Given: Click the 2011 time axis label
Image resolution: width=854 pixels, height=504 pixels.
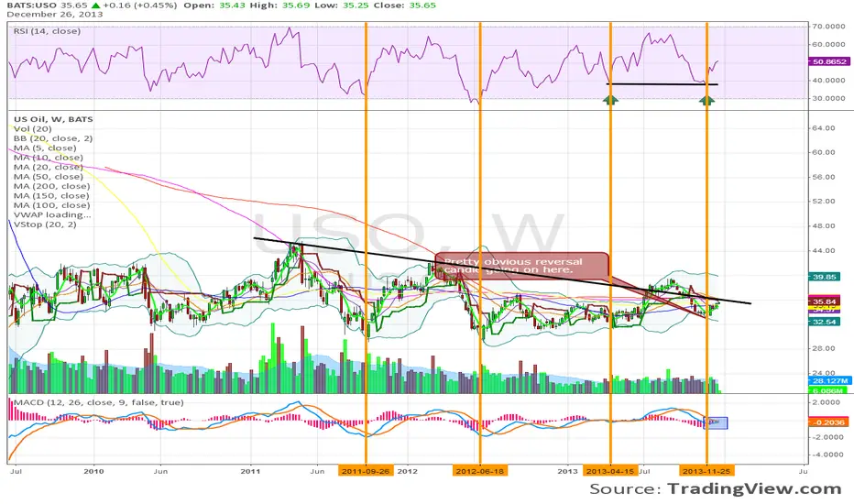Looking at the screenshot, I should pos(250,471).
